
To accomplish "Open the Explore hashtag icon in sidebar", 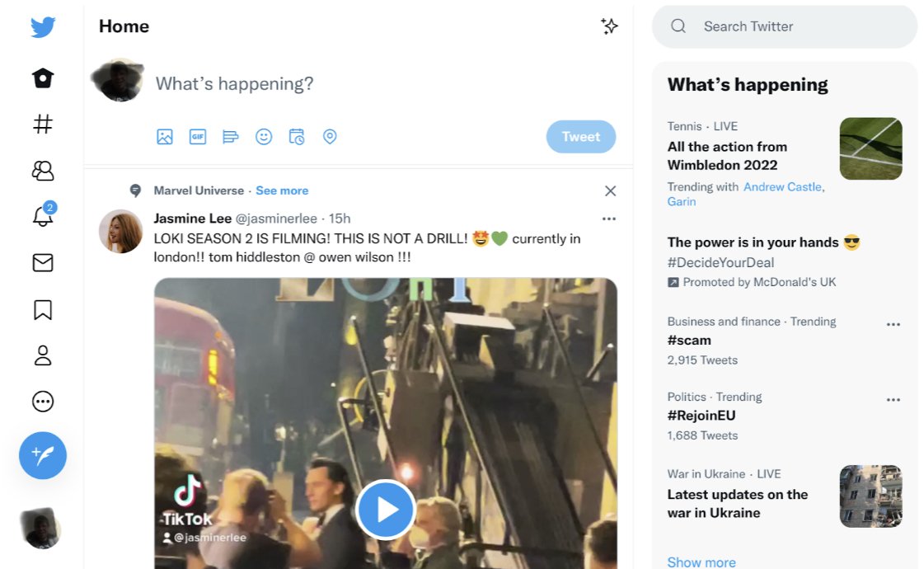I will coord(42,124).
